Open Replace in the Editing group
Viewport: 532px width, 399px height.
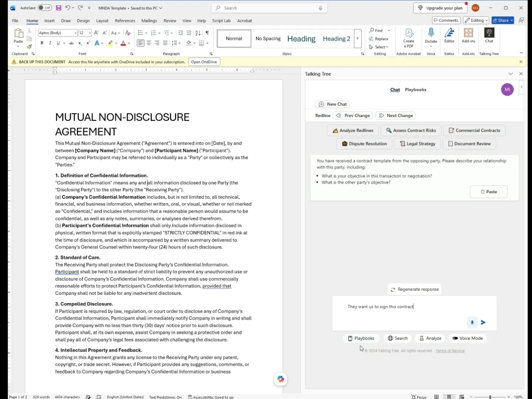[379, 39]
